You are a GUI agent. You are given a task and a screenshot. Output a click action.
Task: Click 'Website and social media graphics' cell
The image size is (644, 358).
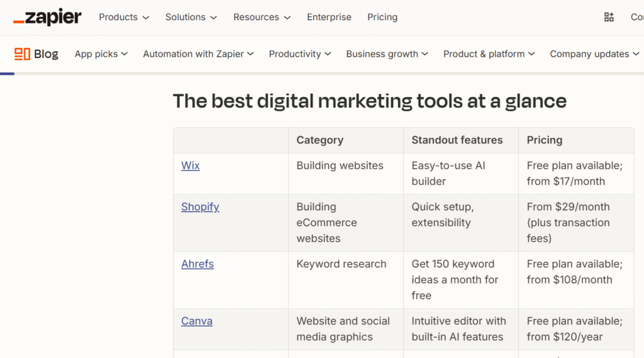[x=346, y=329]
